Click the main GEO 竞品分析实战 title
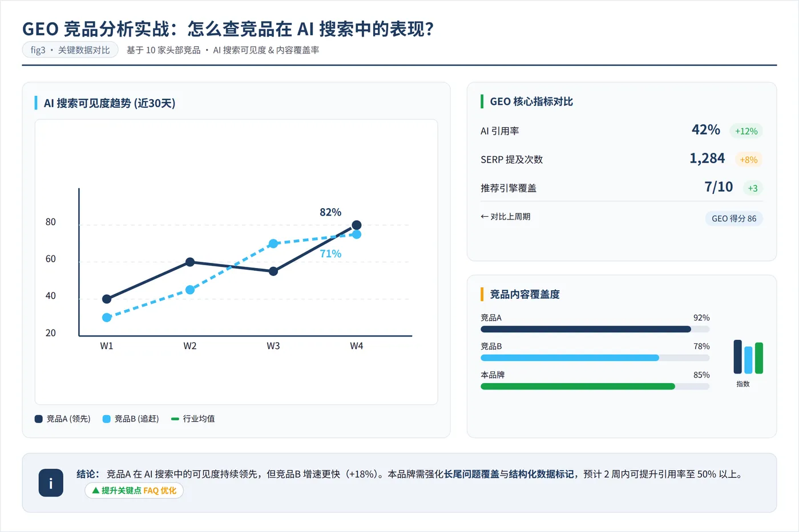799x532 pixels. click(x=228, y=29)
